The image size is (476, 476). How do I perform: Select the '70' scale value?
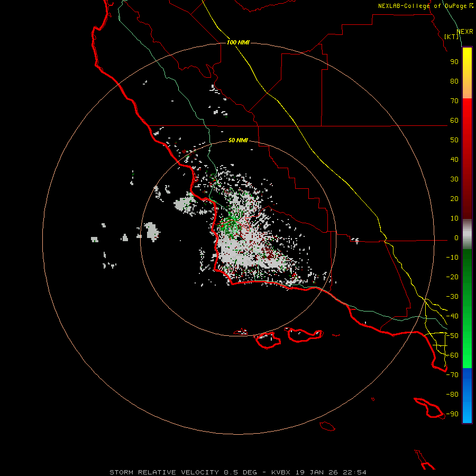coord(454,101)
